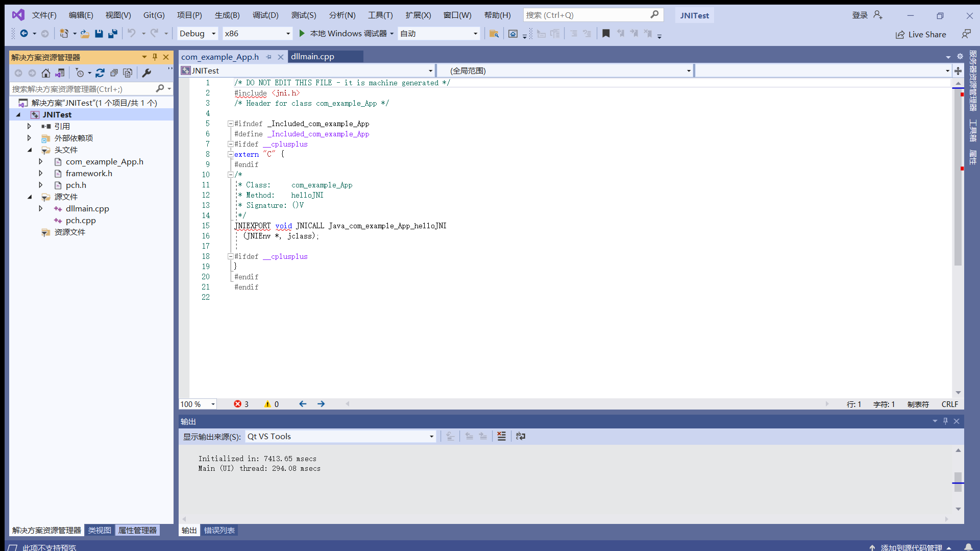Click the sign-in account icon
Viewport: 980px width, 551px height.
pyautogui.click(x=878, y=15)
